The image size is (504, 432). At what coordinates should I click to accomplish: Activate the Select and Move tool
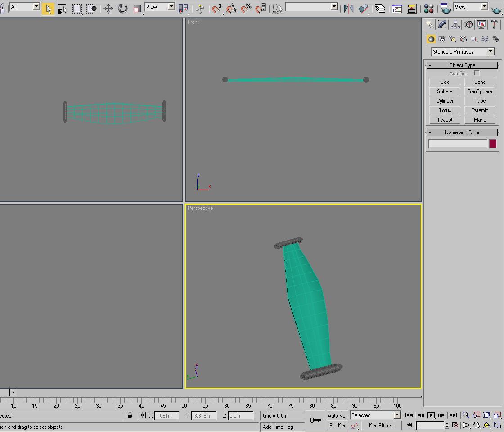click(x=108, y=9)
